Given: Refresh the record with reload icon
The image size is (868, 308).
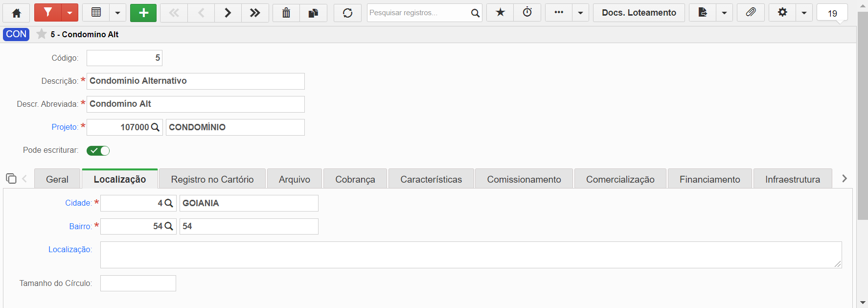Looking at the screenshot, I should (347, 13).
